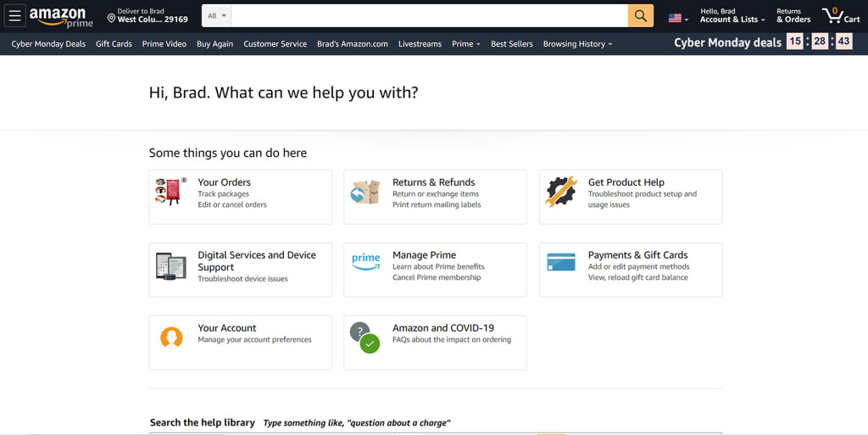Click the delivery location pin icon
868x435 pixels.
point(111,19)
